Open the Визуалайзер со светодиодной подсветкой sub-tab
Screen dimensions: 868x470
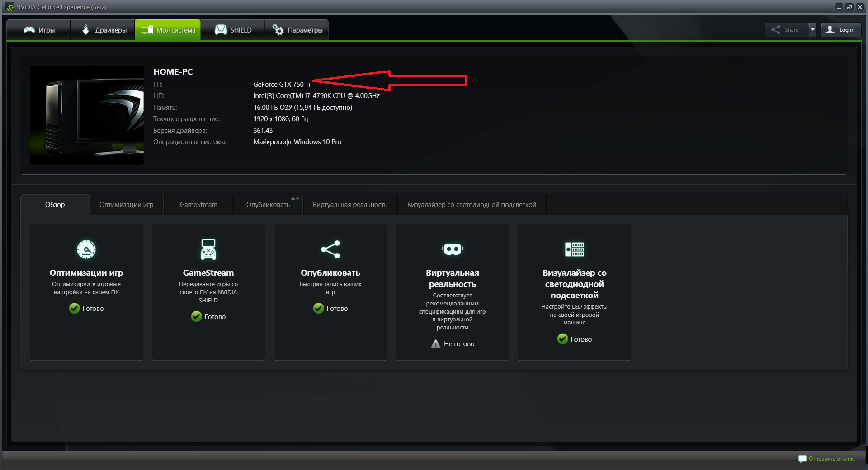point(472,205)
